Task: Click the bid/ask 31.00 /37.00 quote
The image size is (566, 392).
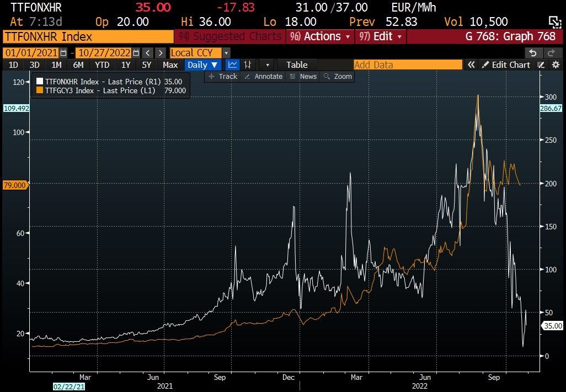Action: (x=332, y=7)
